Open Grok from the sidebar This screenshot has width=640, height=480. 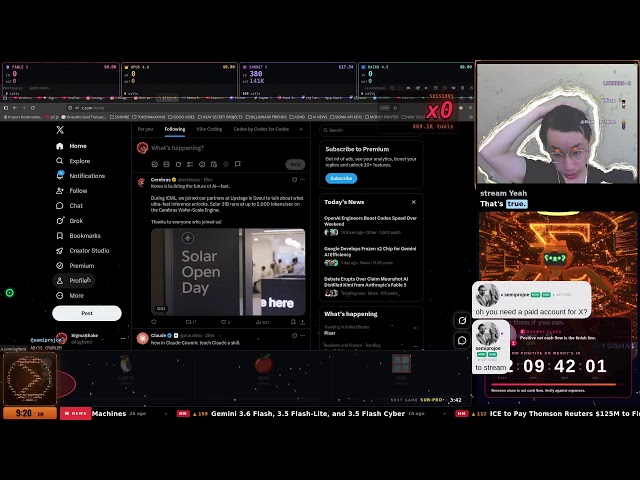(70, 221)
